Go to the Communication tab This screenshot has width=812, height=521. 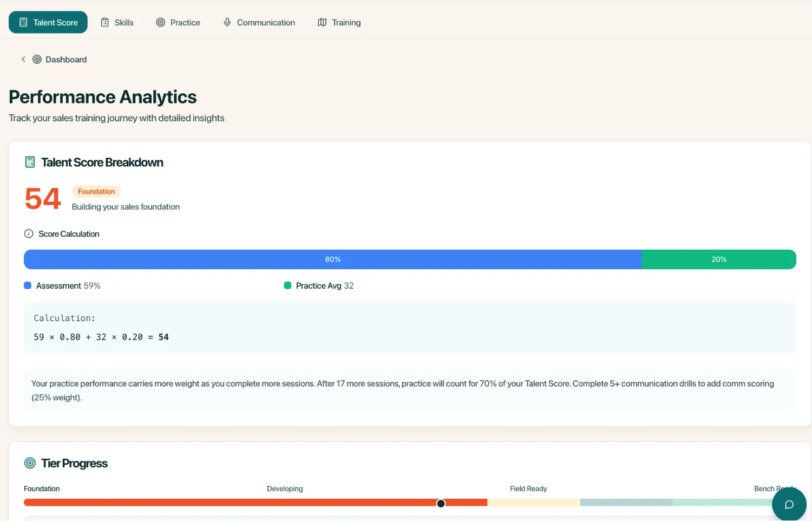pos(259,22)
